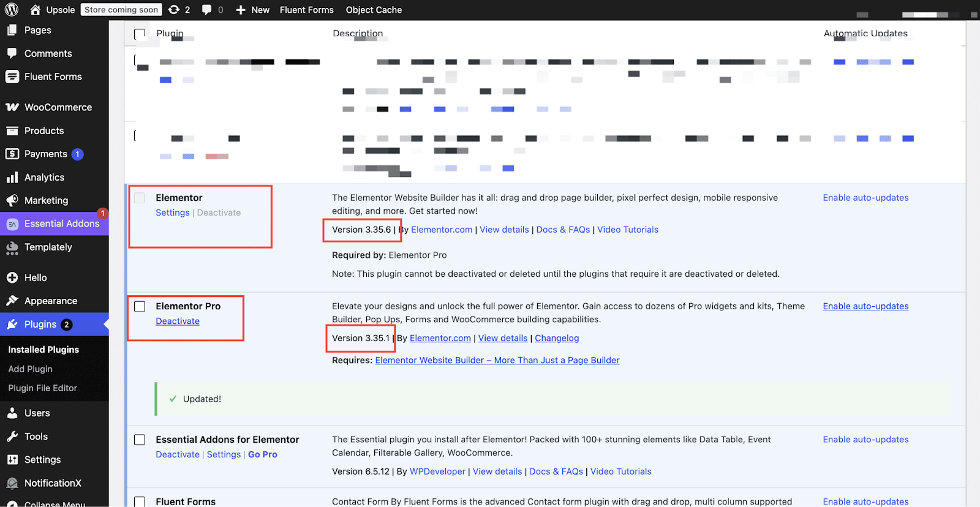Select the Essential Addons for Elementor checkbox
Image resolution: width=980 pixels, height=507 pixels.
(140, 440)
